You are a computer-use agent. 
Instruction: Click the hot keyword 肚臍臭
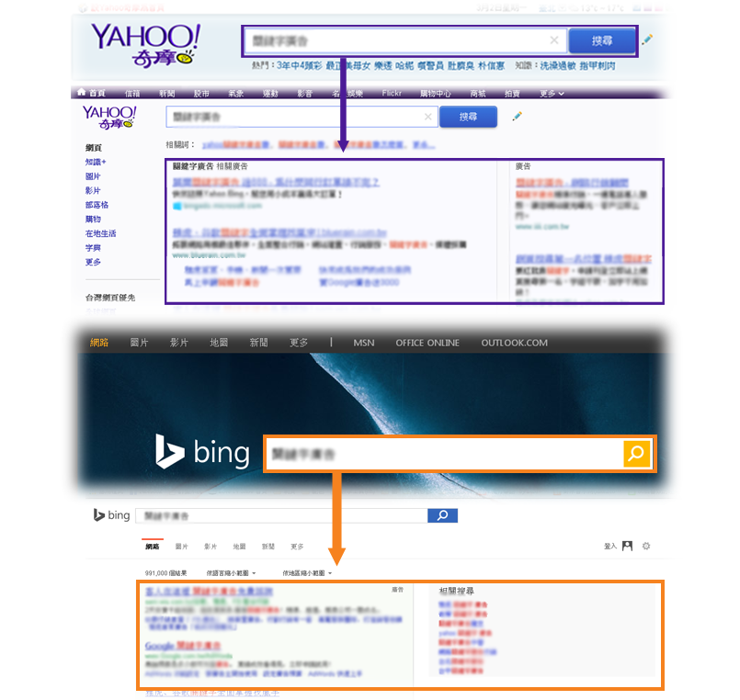pos(461,65)
